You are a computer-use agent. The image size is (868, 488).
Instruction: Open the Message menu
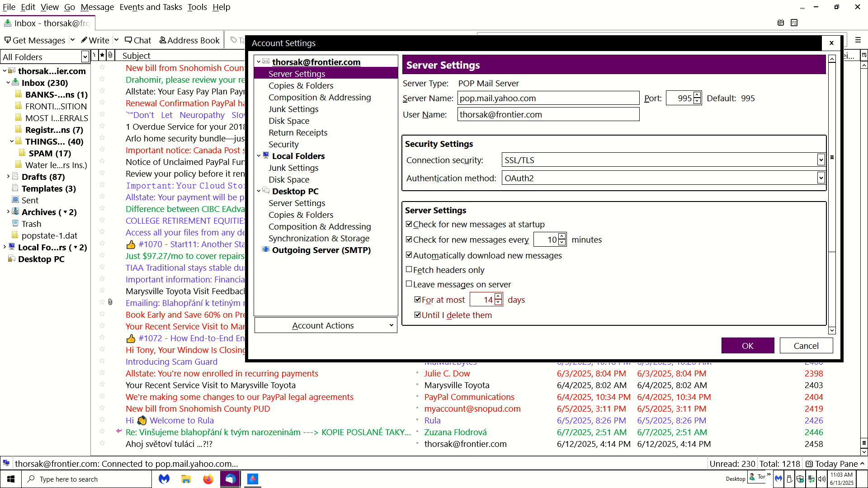[x=97, y=7]
